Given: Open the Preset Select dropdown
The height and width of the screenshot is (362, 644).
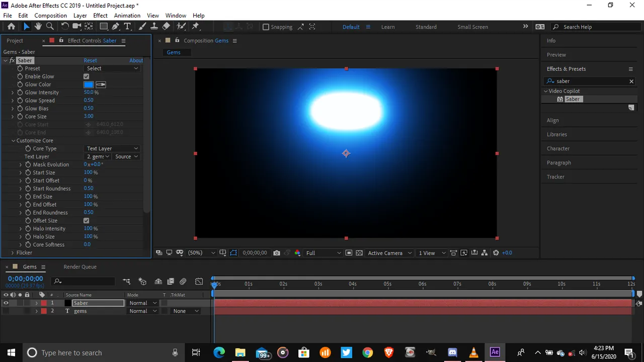Looking at the screenshot, I should [x=112, y=68].
